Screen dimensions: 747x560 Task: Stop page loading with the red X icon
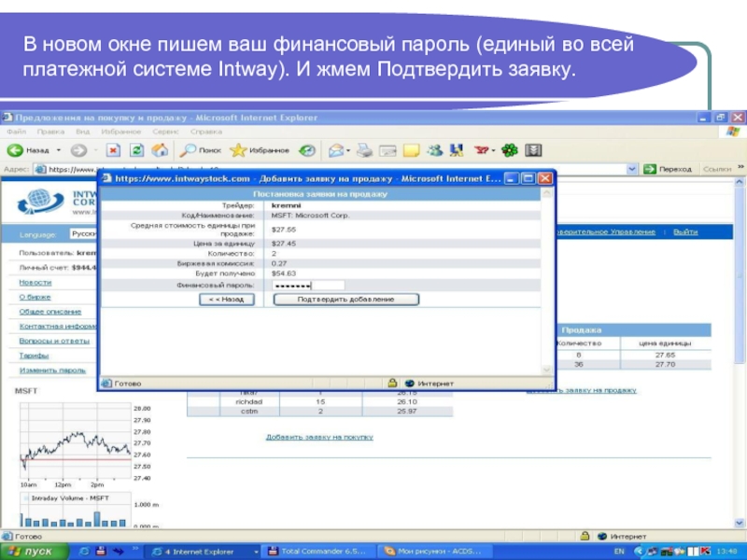click(x=113, y=150)
